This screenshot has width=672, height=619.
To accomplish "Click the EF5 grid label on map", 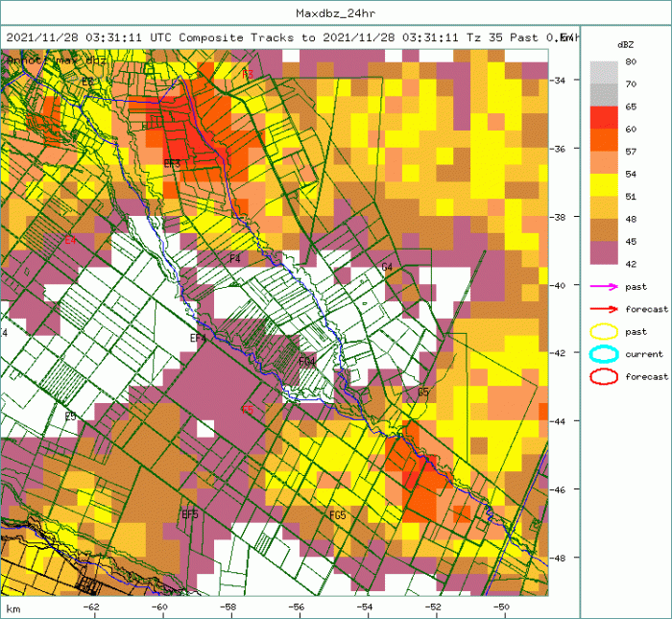I will pos(190,514).
